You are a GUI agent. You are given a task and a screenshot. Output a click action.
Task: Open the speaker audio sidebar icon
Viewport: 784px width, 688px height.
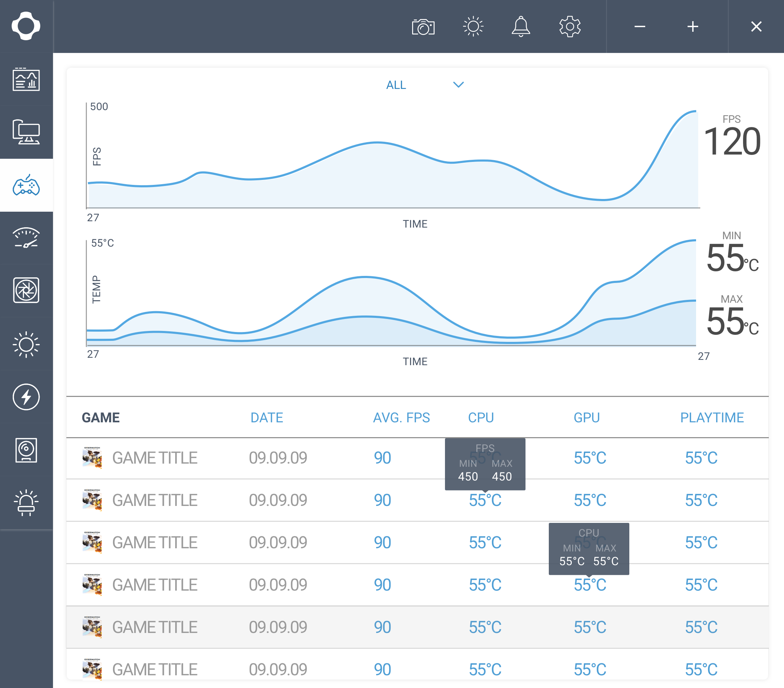[x=26, y=450]
